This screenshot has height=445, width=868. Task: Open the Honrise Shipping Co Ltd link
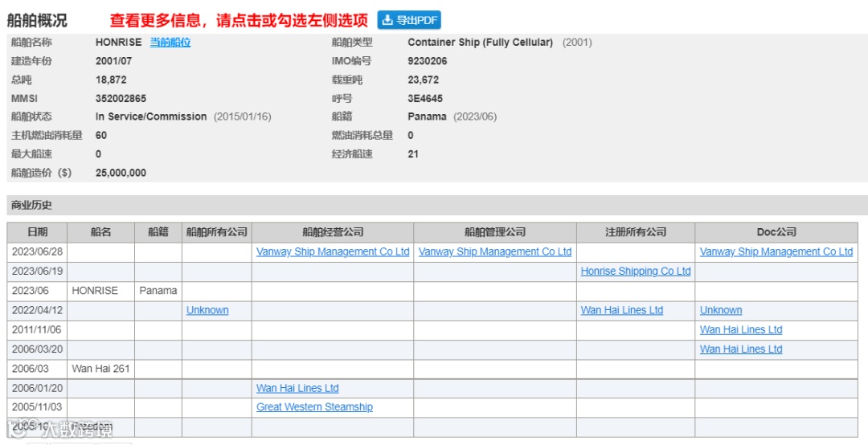(x=636, y=271)
